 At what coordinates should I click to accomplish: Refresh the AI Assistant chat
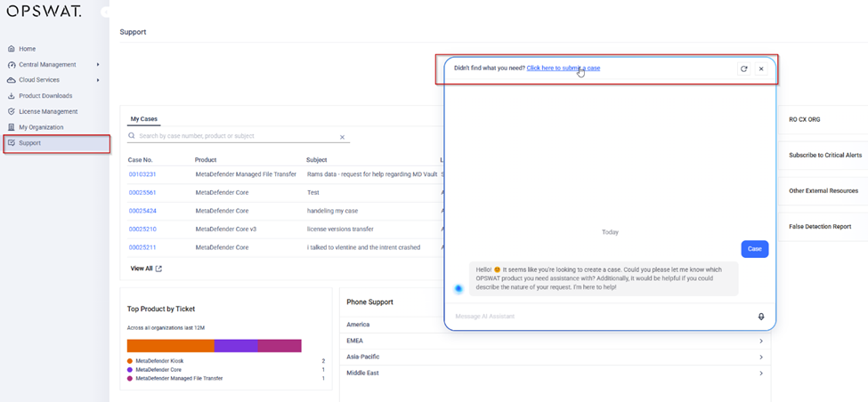tap(744, 68)
